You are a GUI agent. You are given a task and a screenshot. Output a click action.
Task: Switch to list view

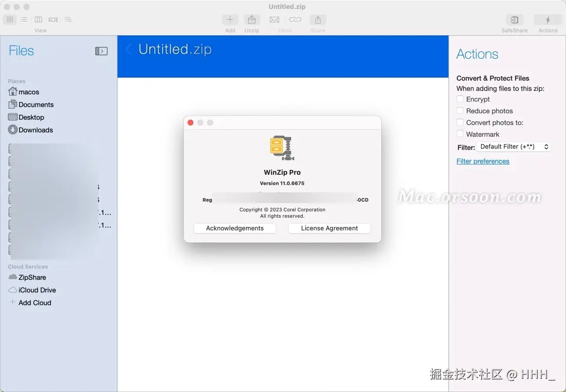click(24, 20)
